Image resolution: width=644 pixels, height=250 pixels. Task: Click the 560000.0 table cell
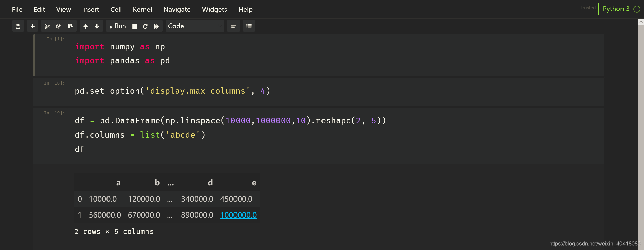click(x=105, y=215)
